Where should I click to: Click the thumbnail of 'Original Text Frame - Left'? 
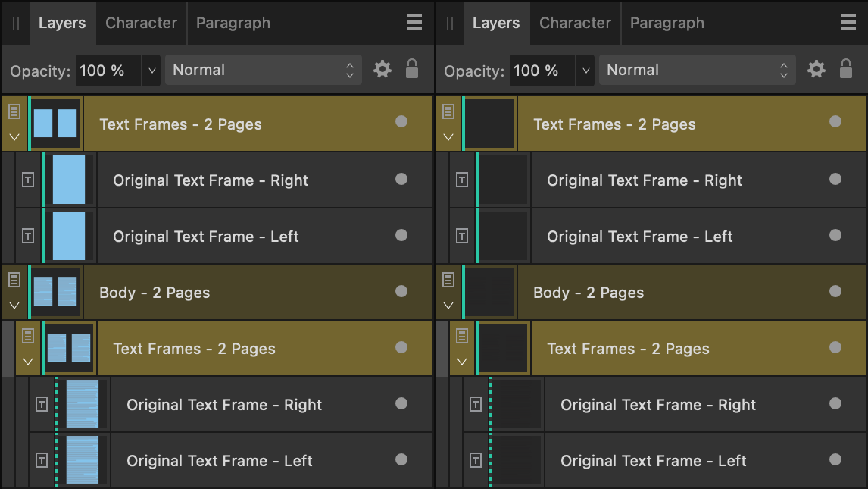click(x=67, y=236)
